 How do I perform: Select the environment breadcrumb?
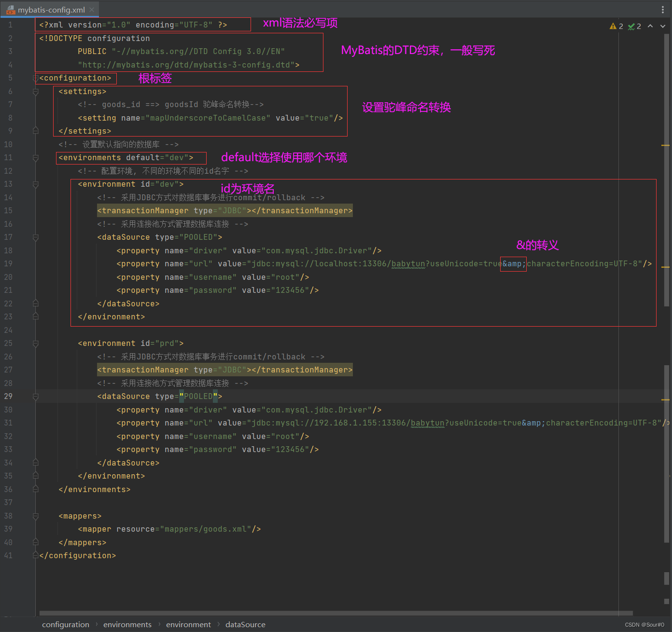pyautogui.click(x=188, y=624)
